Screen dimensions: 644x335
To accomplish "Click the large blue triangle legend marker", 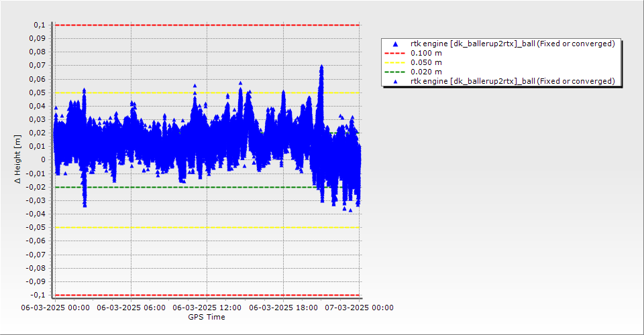I will [396, 44].
